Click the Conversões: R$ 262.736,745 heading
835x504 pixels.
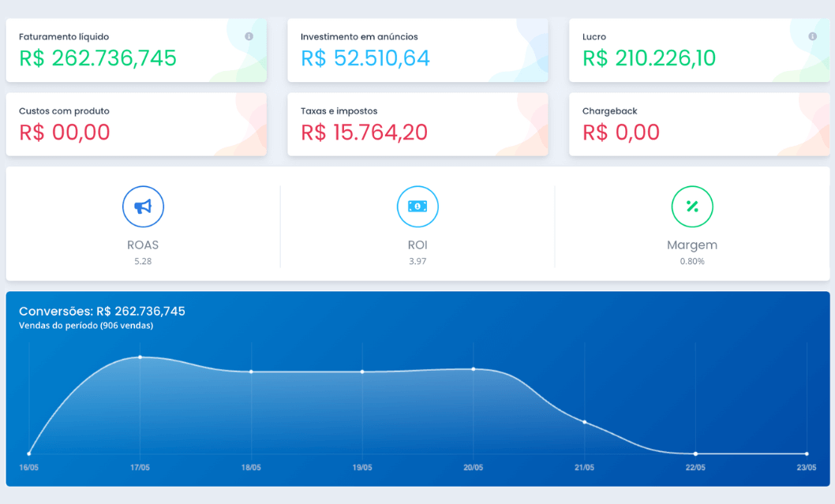pyautogui.click(x=103, y=312)
